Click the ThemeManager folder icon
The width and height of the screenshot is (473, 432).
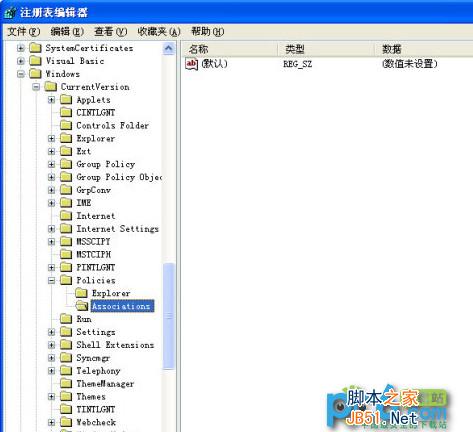pyautogui.click(x=66, y=384)
